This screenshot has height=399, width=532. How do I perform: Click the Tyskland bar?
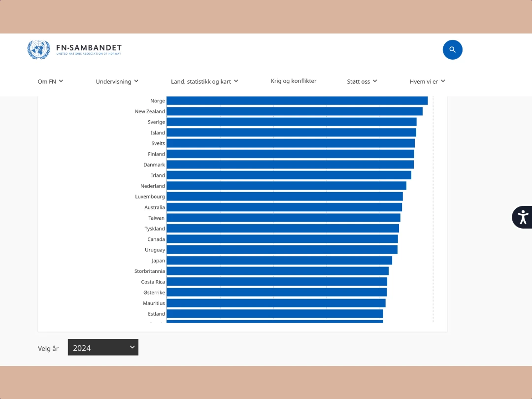tap(283, 229)
